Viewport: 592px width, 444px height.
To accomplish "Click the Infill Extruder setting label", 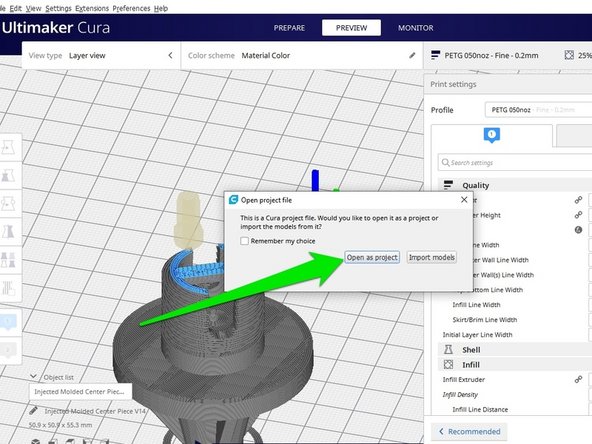I will 464,379.
